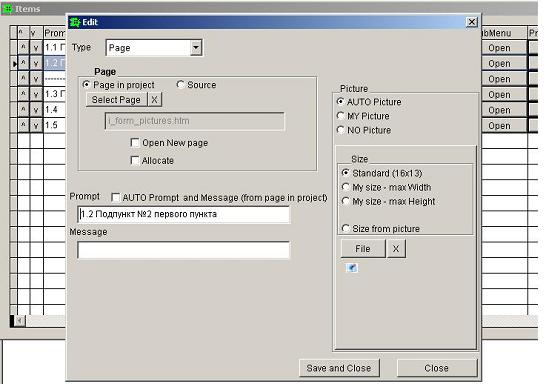The height and width of the screenshot is (384, 546).
Task: Click into the Message text field
Action: (x=183, y=250)
